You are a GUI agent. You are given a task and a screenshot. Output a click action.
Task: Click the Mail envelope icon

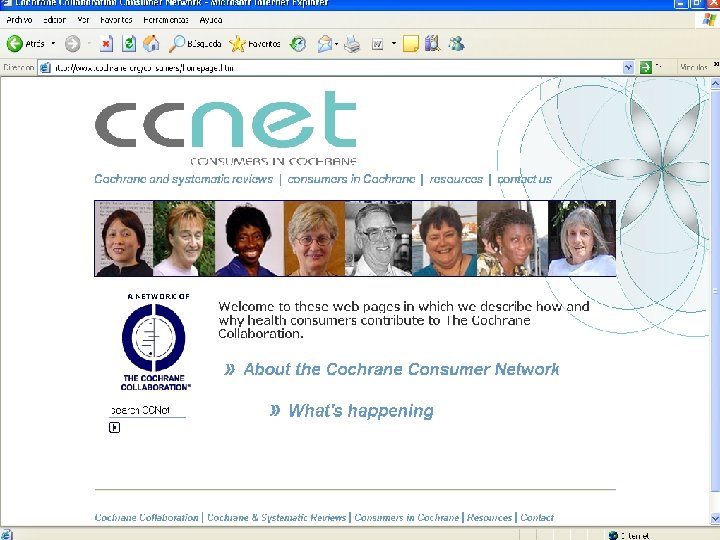pyautogui.click(x=325, y=44)
